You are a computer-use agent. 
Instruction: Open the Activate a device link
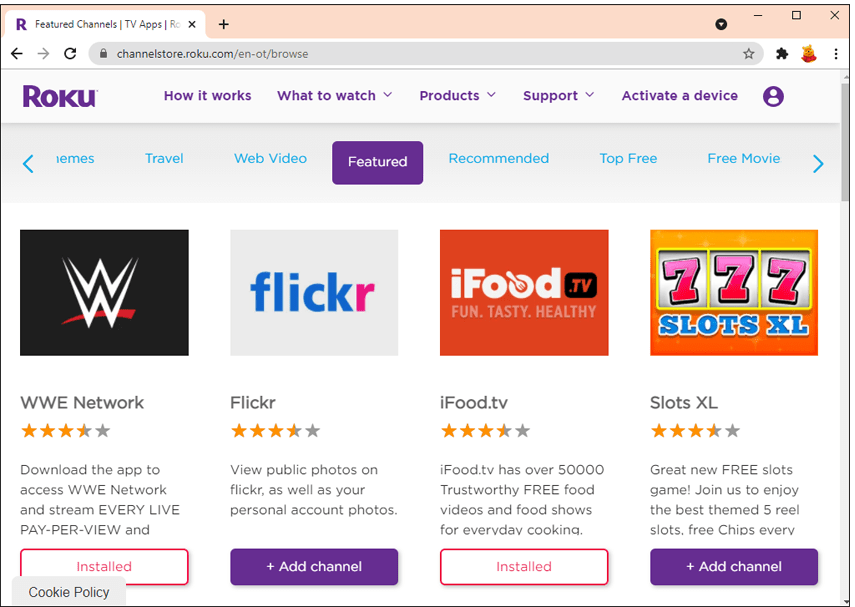(679, 96)
